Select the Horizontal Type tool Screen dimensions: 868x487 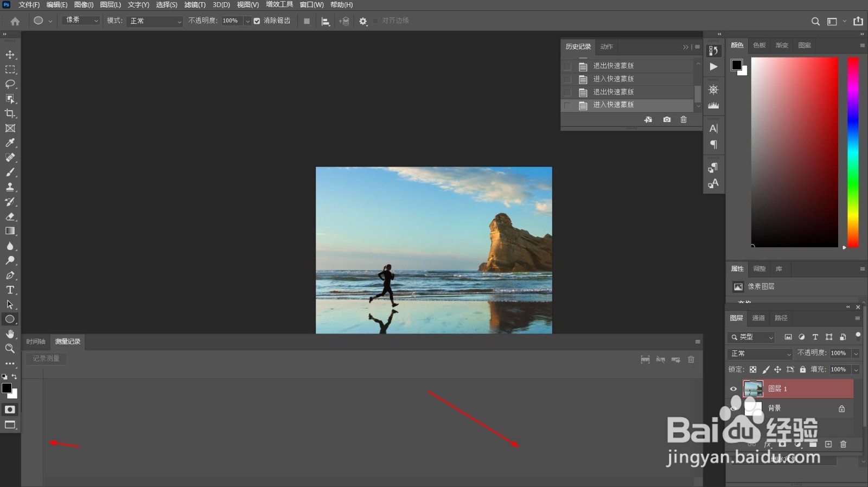point(10,290)
